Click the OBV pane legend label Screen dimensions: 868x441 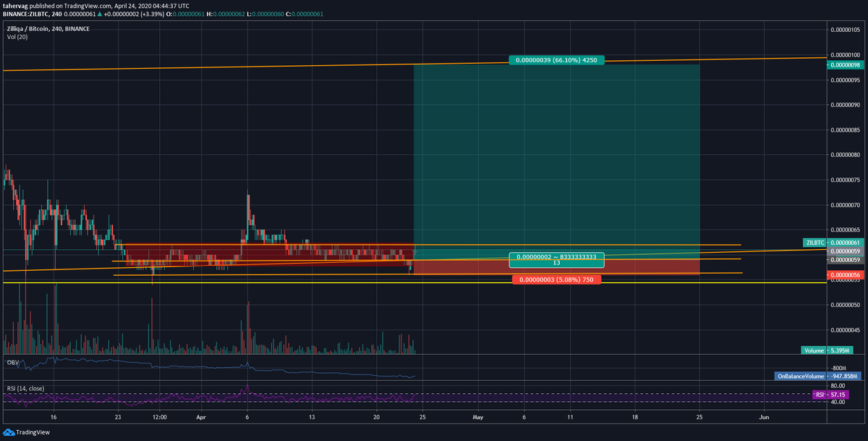pos(12,361)
